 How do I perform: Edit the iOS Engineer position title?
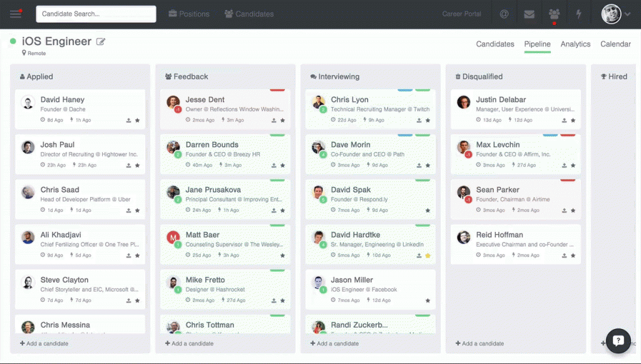[101, 41]
